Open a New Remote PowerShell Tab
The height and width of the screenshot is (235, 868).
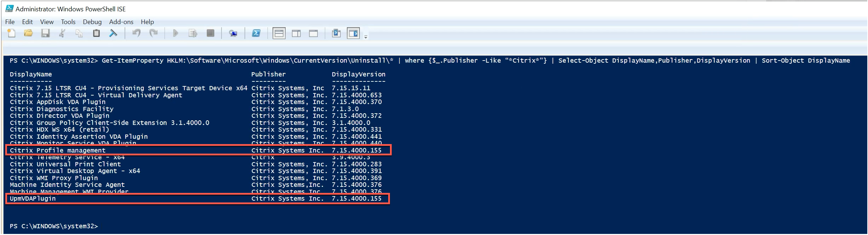point(233,33)
